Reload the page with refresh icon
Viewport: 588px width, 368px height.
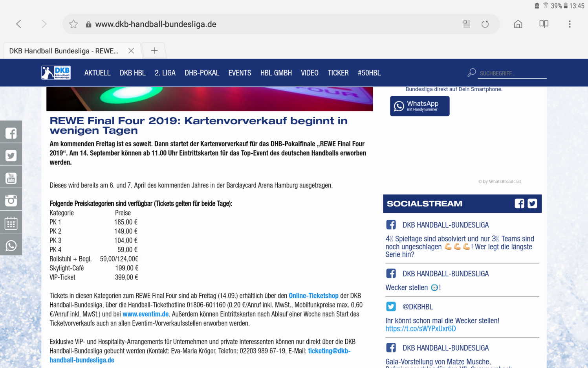(485, 24)
